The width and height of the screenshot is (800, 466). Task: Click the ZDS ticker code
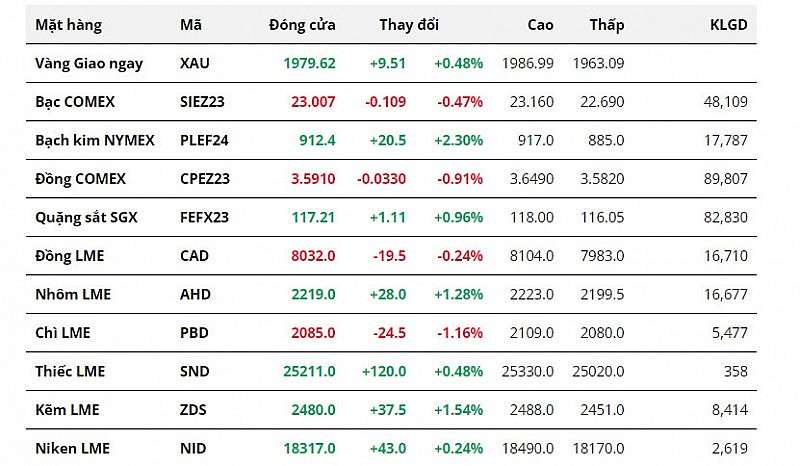tap(194, 410)
